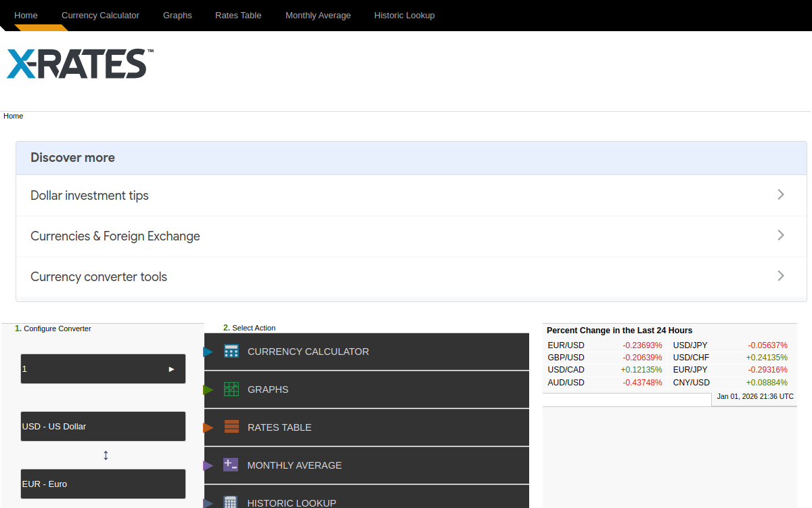
Task: Click the Discover more heading
Action: [72, 157]
